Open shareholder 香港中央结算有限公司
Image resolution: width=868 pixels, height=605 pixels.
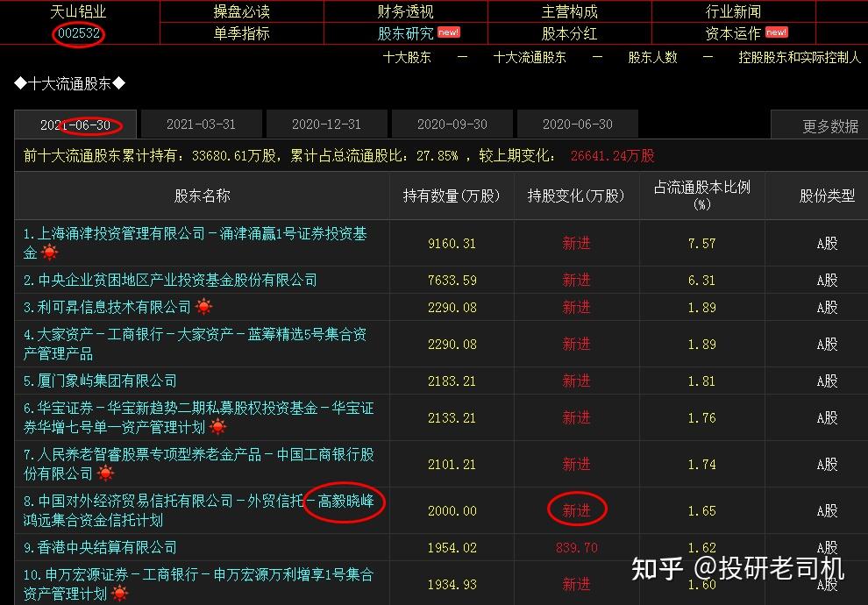[x=100, y=547]
